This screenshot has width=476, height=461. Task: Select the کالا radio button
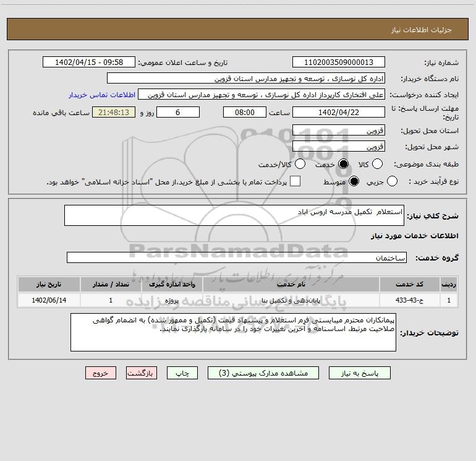click(377, 164)
